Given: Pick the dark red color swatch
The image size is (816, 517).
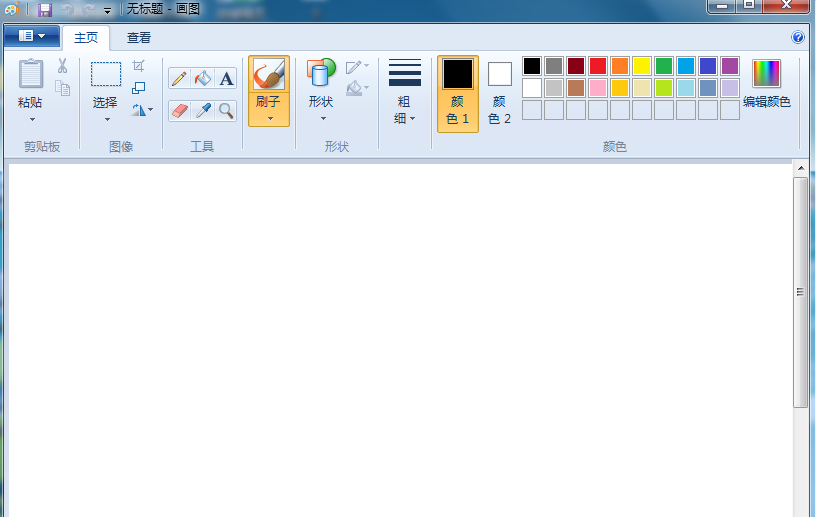Looking at the screenshot, I should [576, 66].
